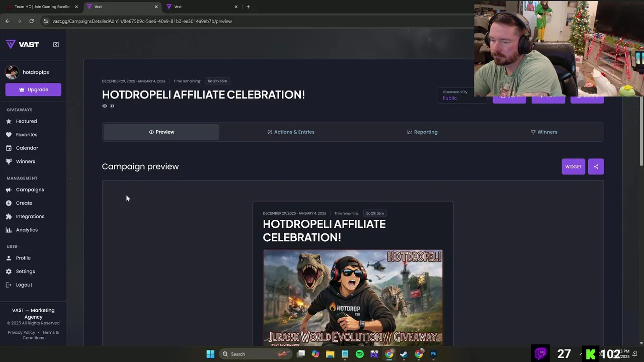The height and width of the screenshot is (362, 644).
Task: Open Spotify from taskbar
Action: pos(360,354)
